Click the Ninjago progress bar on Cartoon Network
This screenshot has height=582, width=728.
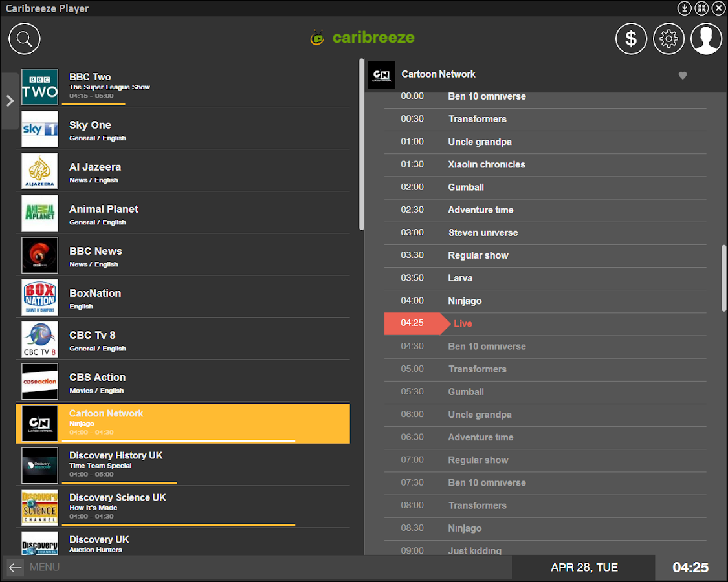[x=179, y=440]
